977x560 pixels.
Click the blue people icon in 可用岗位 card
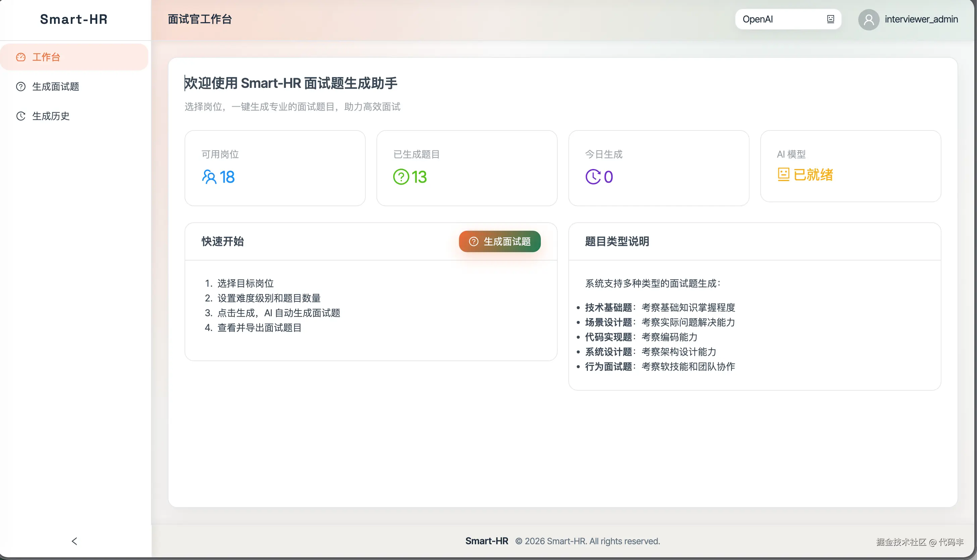209,177
